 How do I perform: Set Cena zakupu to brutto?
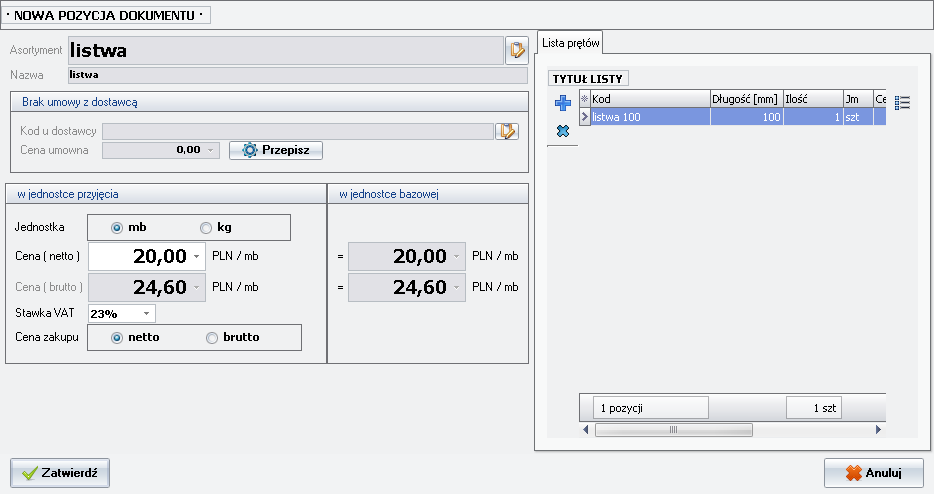click(x=211, y=338)
